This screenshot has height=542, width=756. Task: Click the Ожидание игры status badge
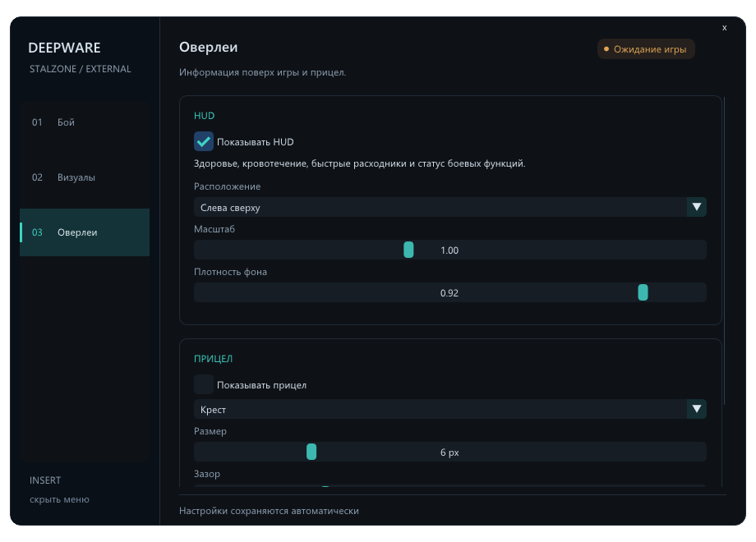coord(646,49)
